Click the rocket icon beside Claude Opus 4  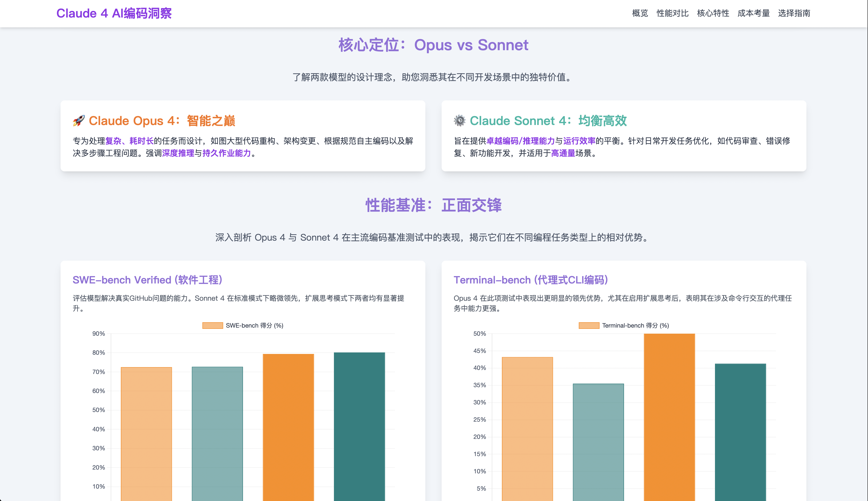click(x=79, y=121)
